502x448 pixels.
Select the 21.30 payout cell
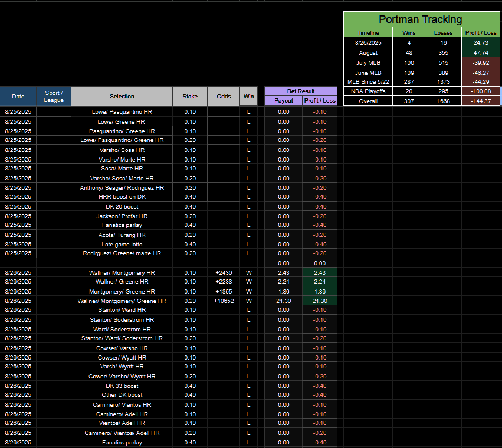click(284, 301)
